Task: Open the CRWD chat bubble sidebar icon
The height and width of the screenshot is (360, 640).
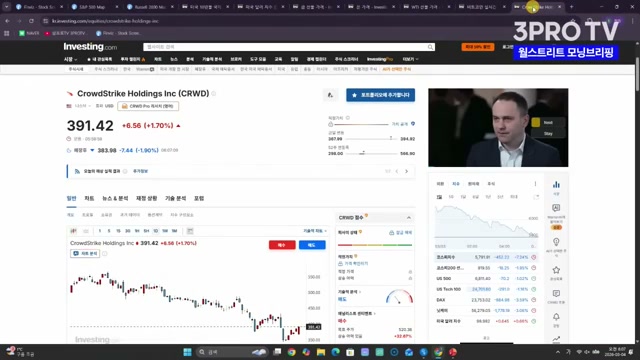Action: (x=556, y=294)
